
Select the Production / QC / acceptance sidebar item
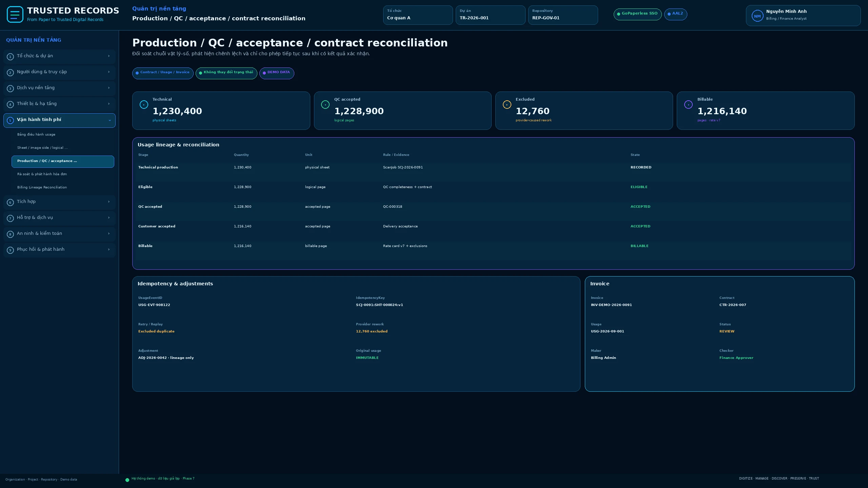pos(63,162)
